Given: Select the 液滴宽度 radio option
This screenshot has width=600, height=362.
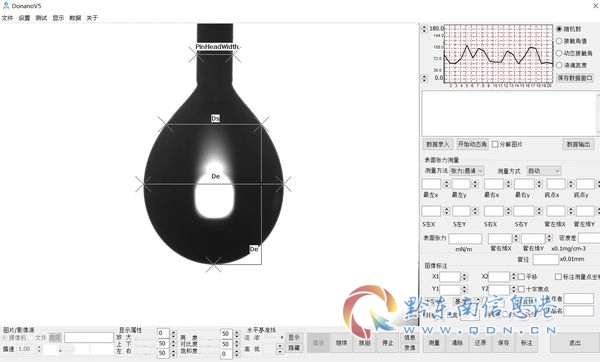Looking at the screenshot, I should (x=559, y=65).
